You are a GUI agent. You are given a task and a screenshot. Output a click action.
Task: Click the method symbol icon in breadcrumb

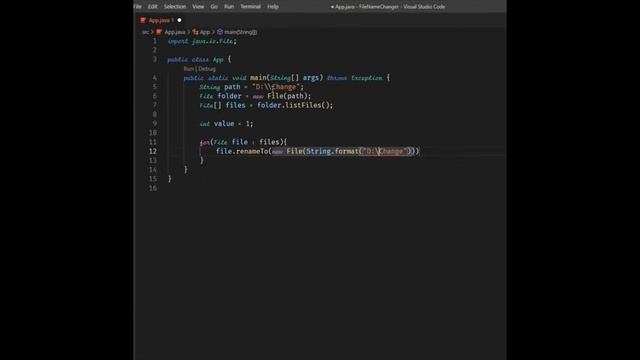pyautogui.click(x=220, y=32)
